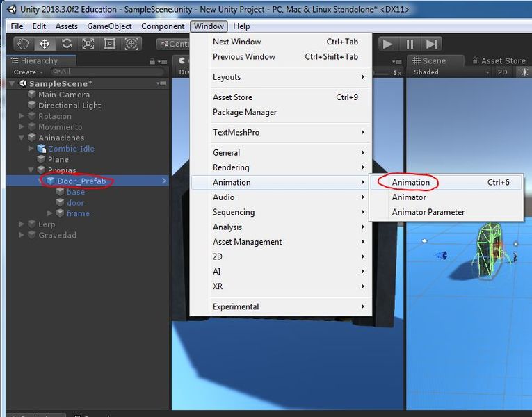The width and height of the screenshot is (532, 417).
Task: Open the Rendering submenu
Action: 281,167
